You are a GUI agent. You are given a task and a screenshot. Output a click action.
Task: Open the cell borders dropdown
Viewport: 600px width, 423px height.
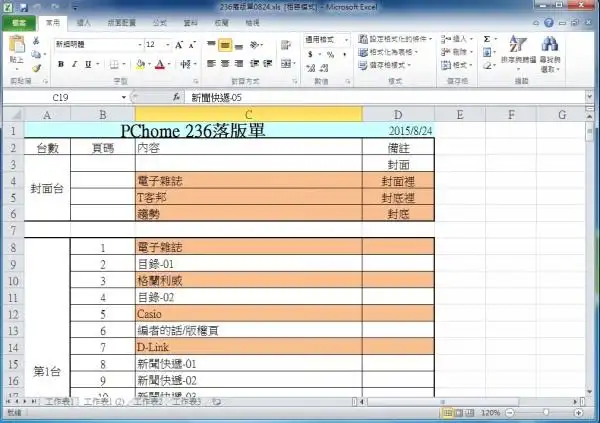pyautogui.click(x=124, y=64)
